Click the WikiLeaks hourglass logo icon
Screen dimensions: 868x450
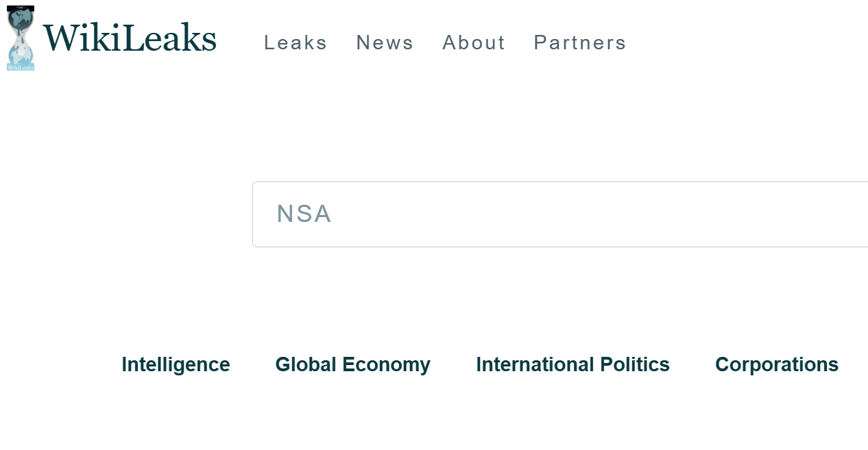[21, 38]
